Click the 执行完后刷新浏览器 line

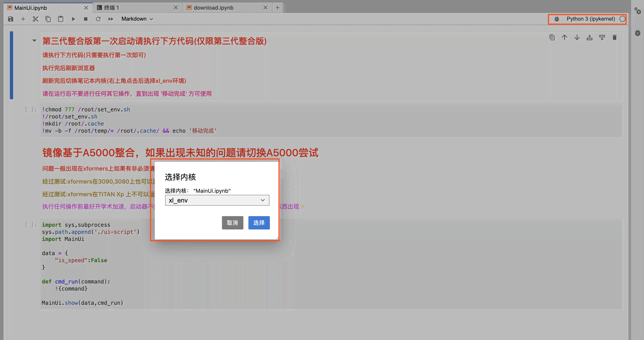point(68,68)
